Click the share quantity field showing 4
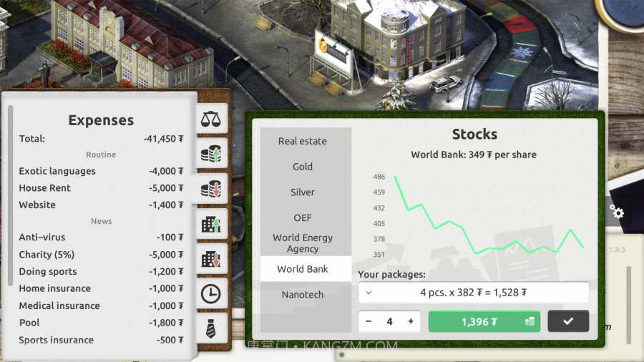644x362 pixels. pos(390,321)
